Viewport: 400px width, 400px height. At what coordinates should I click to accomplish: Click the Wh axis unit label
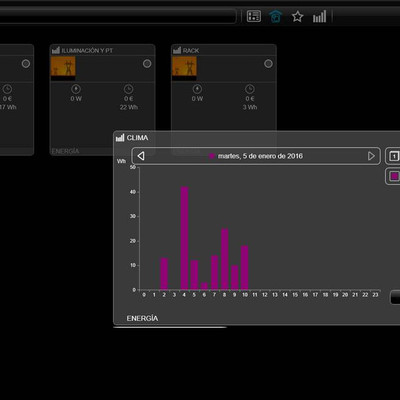(x=121, y=161)
